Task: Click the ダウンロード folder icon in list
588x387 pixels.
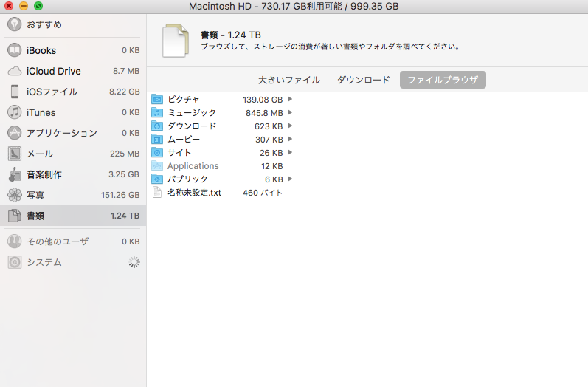Action: click(x=157, y=126)
